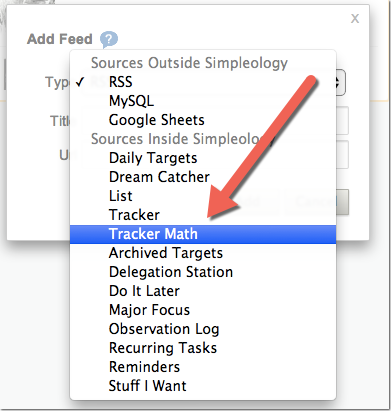Click the Type dropdown stepper arrows
The height and width of the screenshot is (411, 391).
pyautogui.click(x=340, y=82)
